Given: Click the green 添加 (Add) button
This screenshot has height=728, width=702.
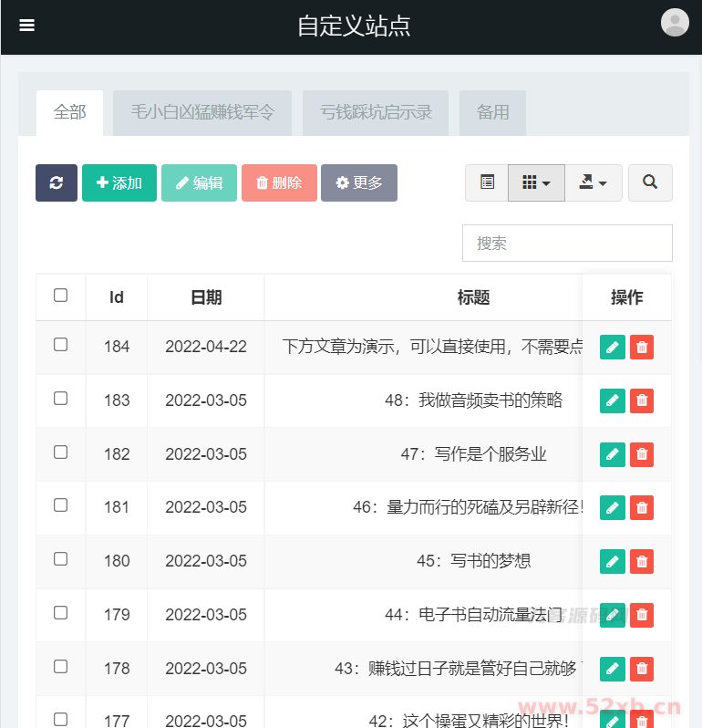Looking at the screenshot, I should [119, 182].
